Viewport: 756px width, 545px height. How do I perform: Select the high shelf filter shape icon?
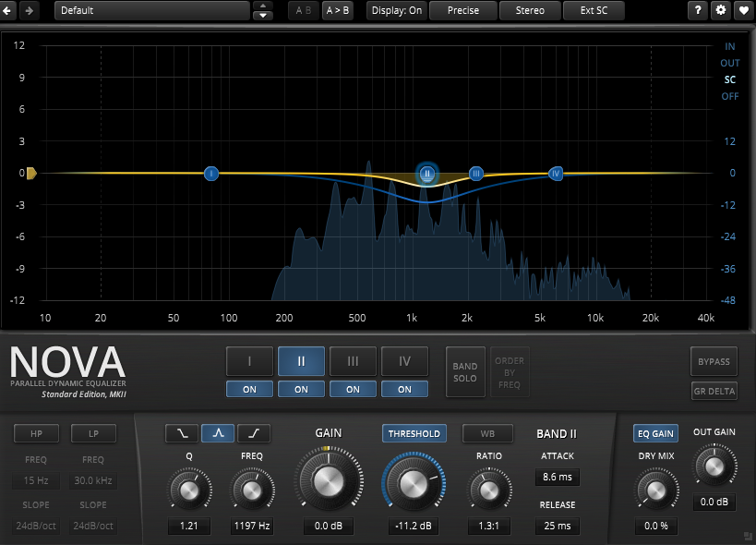pyautogui.click(x=254, y=433)
